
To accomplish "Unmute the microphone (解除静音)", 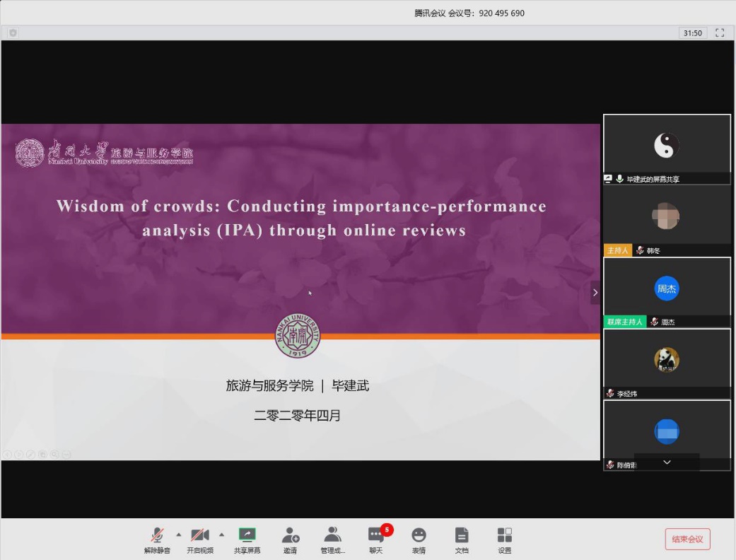I will click(x=157, y=539).
